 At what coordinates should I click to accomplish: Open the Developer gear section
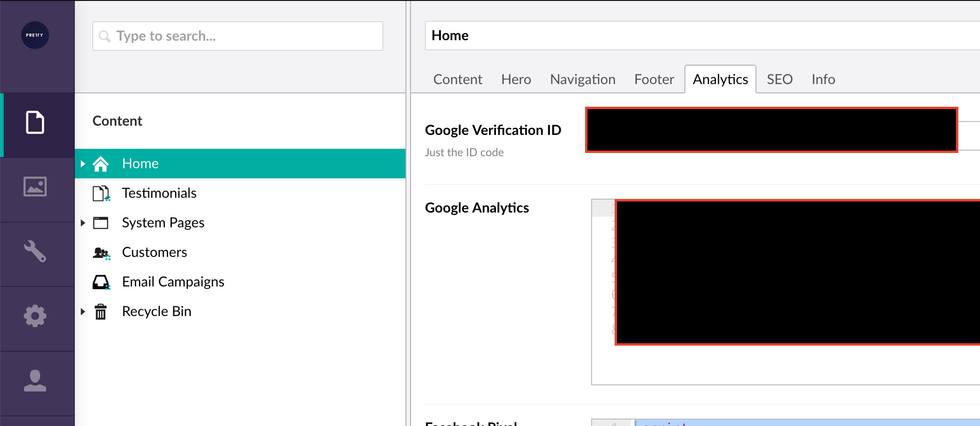pyautogui.click(x=35, y=316)
